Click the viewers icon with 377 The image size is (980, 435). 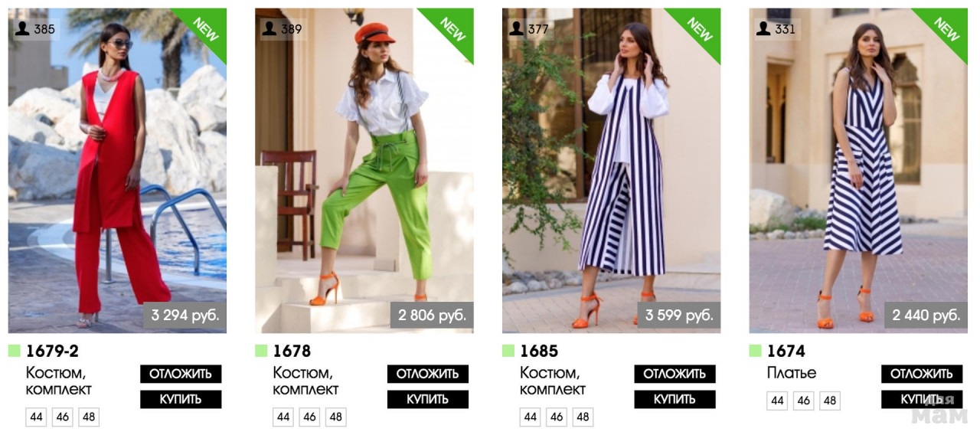click(x=517, y=29)
